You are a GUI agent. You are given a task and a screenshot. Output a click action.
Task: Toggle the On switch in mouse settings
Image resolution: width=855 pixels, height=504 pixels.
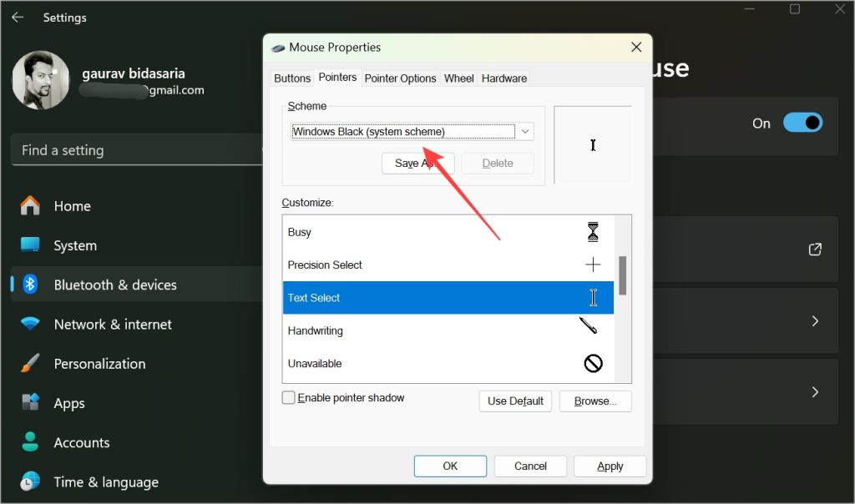802,123
